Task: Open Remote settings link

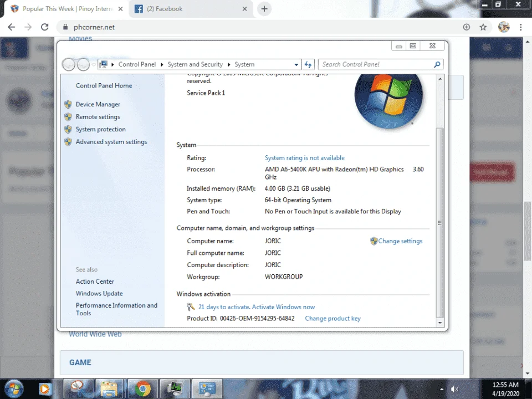Action: pyautogui.click(x=98, y=117)
